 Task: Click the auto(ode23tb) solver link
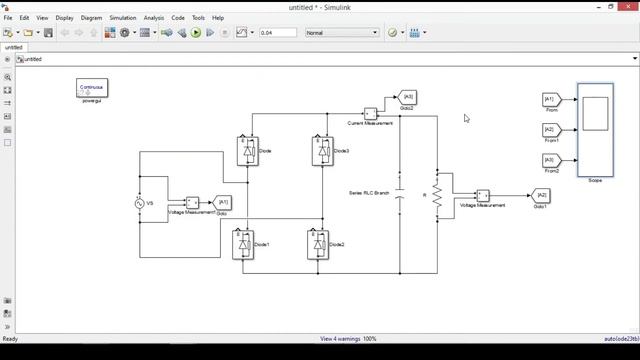coord(622,339)
